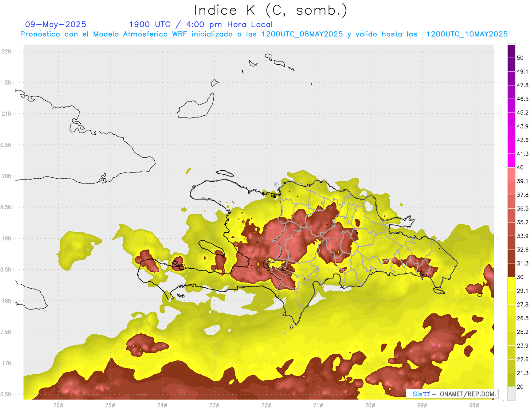This screenshot has width=532, height=411.
Task: Click the legend value '32.6'
Action: (x=522, y=250)
